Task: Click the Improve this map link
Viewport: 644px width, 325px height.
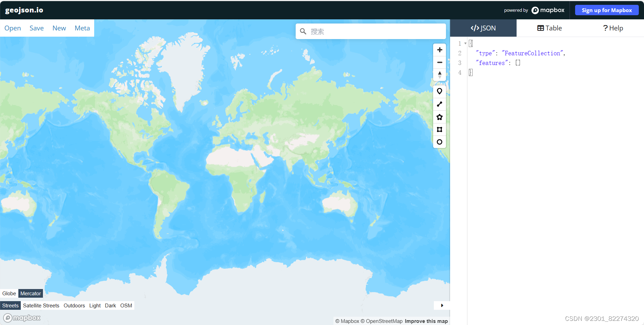Action: [x=426, y=321]
